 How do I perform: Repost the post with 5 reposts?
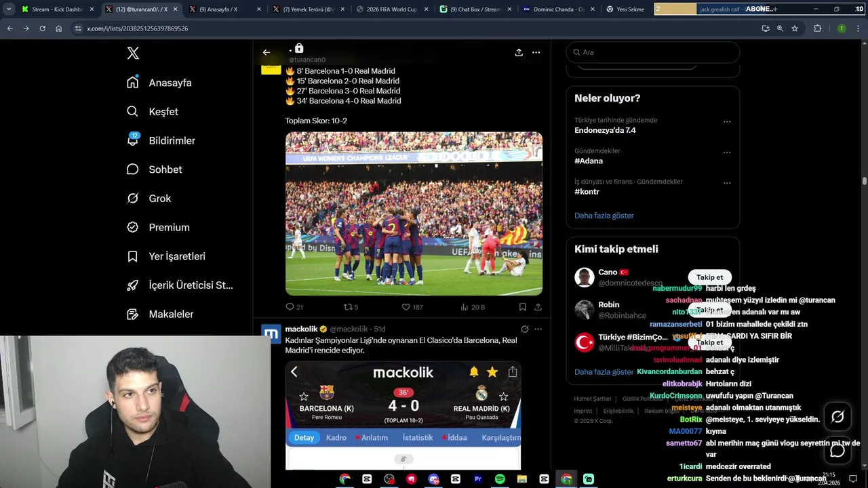(351, 307)
